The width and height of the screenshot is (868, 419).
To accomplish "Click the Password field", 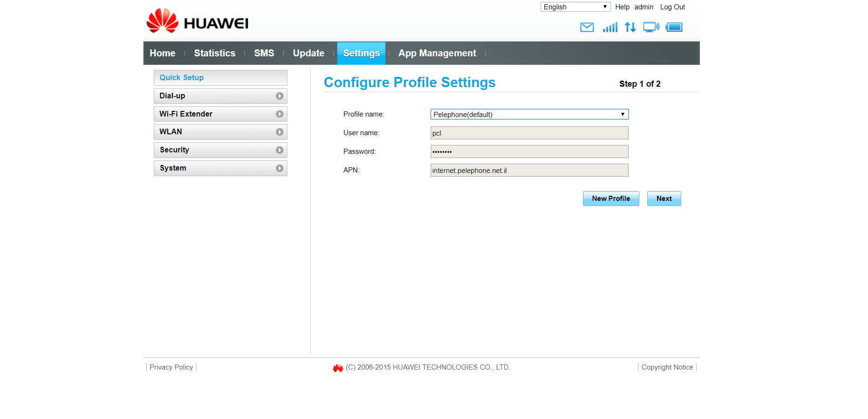I will point(529,151).
